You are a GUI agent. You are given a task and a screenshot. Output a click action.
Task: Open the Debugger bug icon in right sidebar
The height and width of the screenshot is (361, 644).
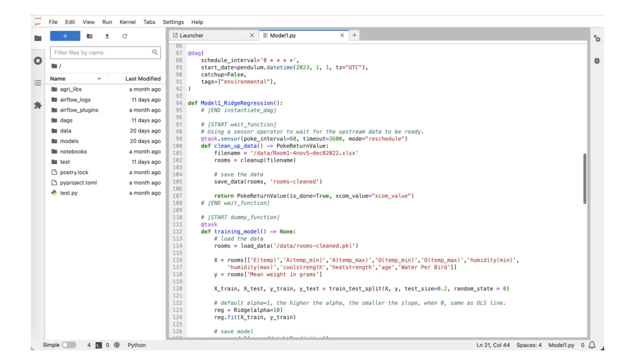point(597,61)
